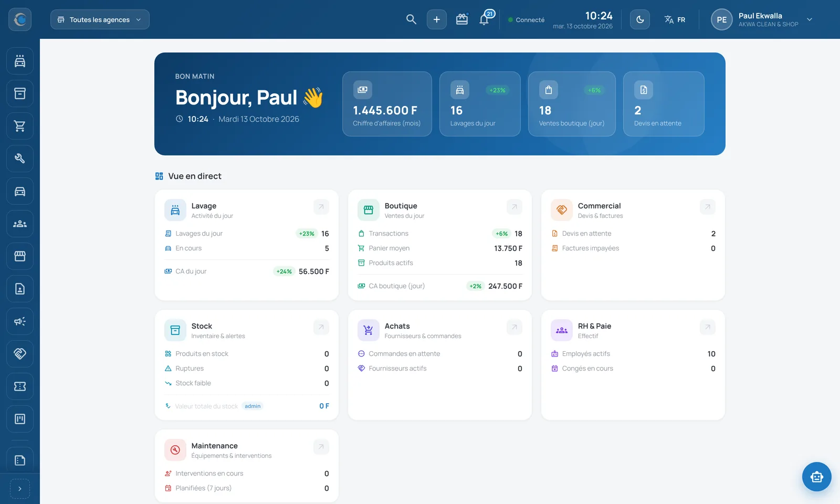This screenshot has height=504, width=840.
Task: Open Lavage card arrow link
Action: [321, 207]
